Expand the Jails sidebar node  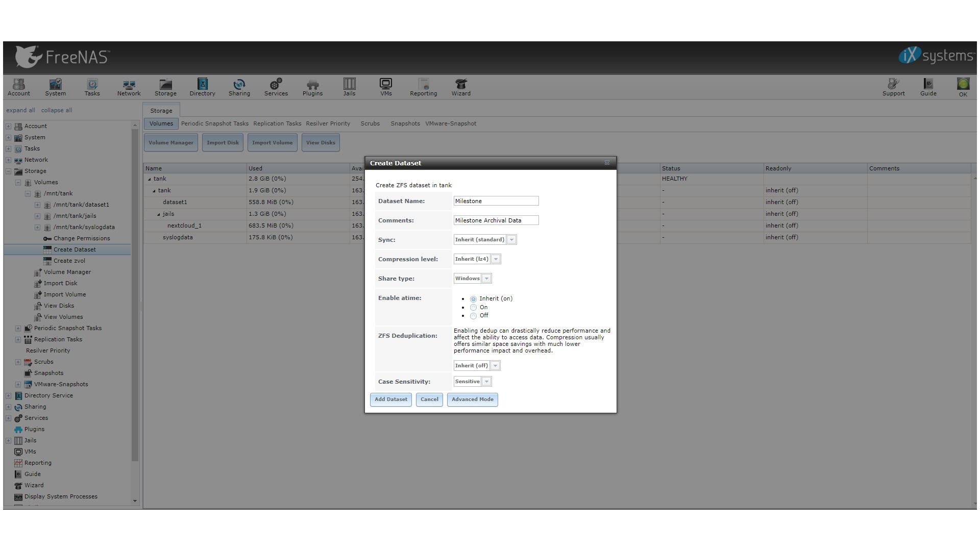[x=8, y=440]
